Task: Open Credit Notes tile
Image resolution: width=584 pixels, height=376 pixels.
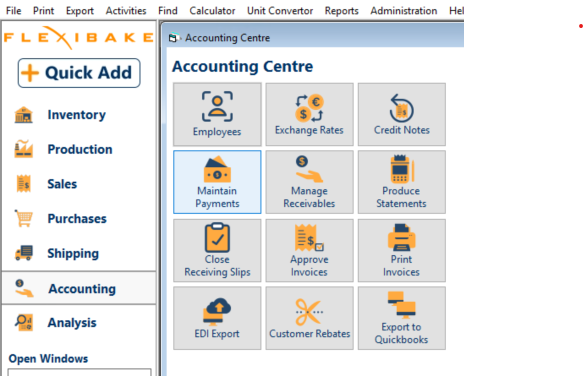Action: (402, 114)
